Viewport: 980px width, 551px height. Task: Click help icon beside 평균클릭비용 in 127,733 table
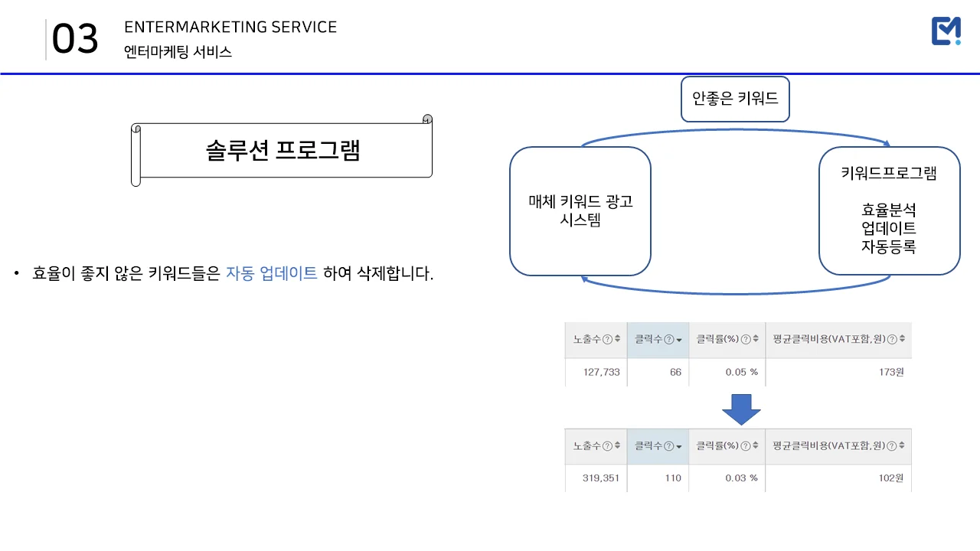pos(892,339)
